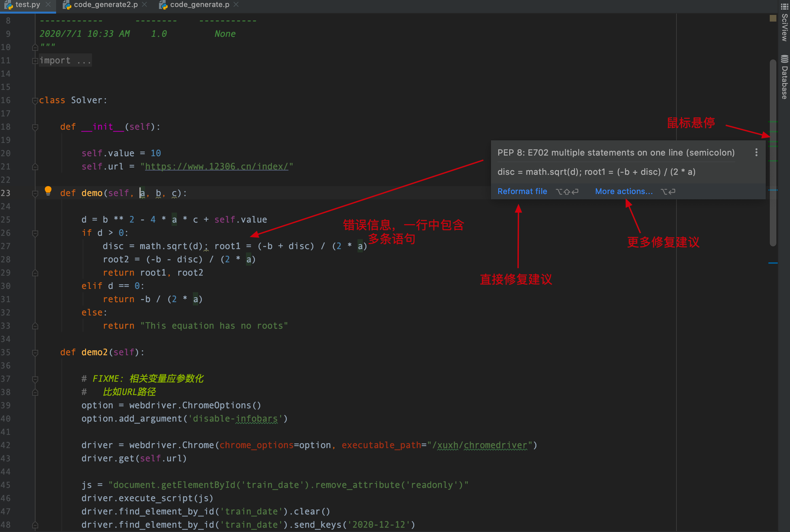Open the 12306.cn URL link in code
The height and width of the screenshot is (532, 790).
pos(217,166)
